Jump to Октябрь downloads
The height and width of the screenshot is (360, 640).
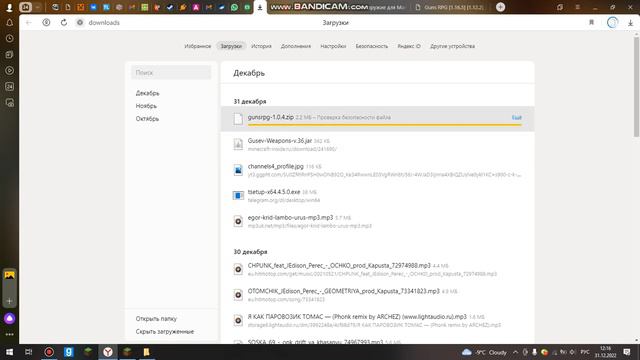point(147,119)
